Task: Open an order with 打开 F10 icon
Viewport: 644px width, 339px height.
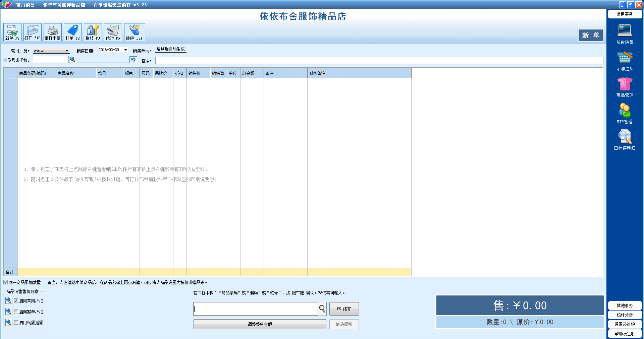Action: point(33,32)
